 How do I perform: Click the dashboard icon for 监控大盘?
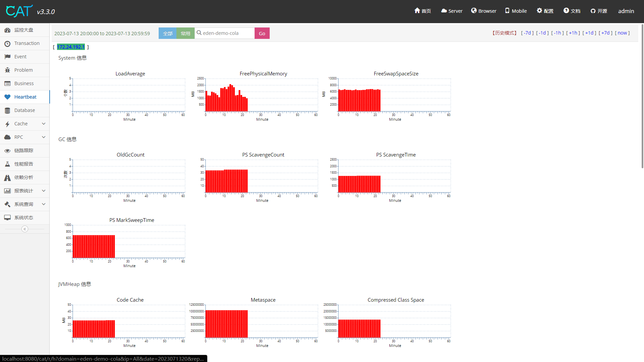[x=7, y=30]
